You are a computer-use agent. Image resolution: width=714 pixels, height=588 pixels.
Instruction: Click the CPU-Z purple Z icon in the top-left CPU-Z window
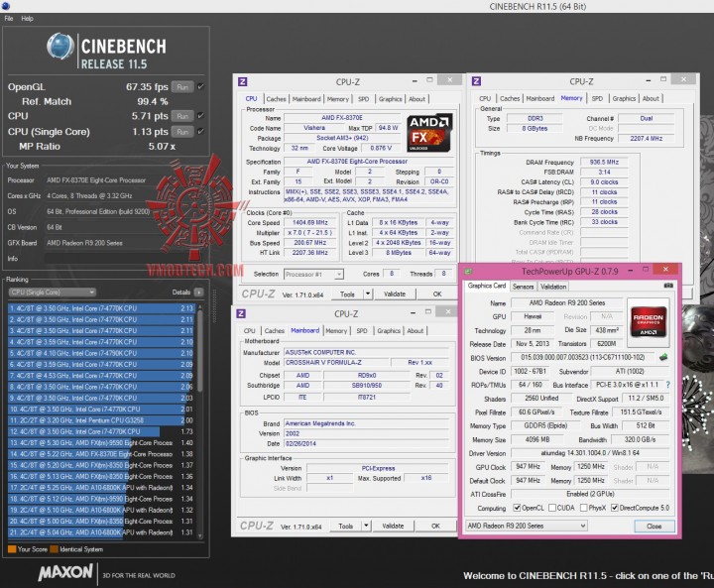(242, 81)
